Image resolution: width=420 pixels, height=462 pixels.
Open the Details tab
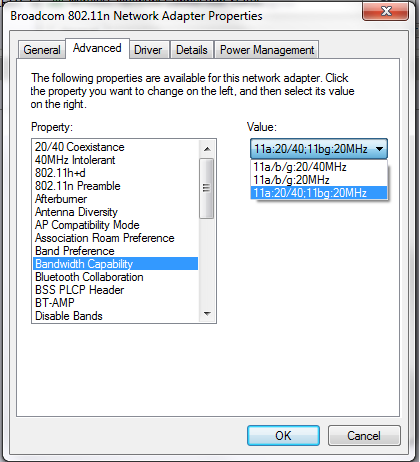[x=192, y=50]
